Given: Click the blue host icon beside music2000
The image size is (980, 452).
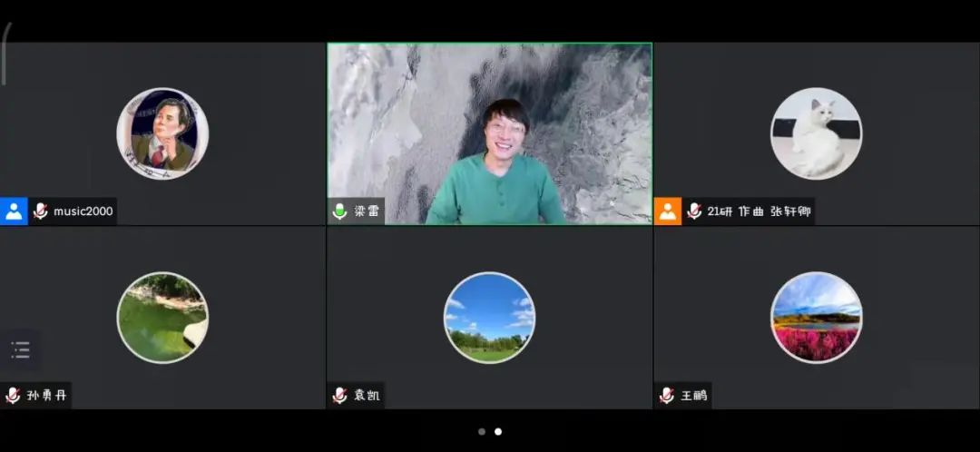Looking at the screenshot, I should (x=14, y=211).
